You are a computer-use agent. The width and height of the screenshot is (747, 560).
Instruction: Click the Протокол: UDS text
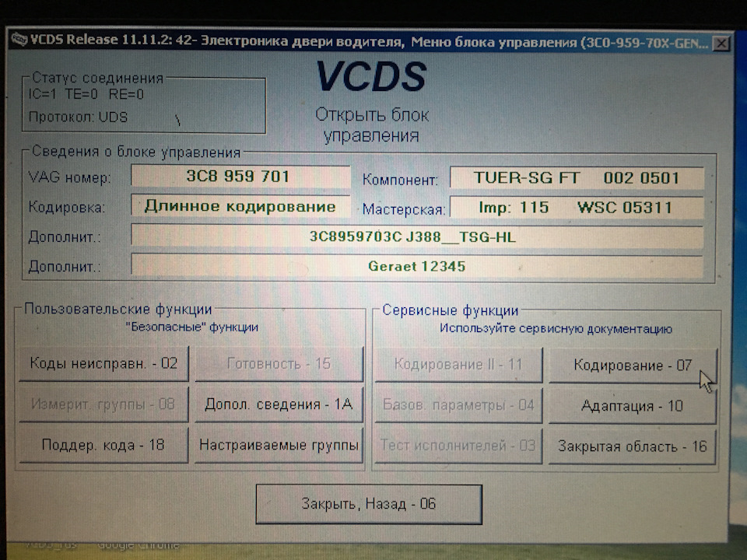pos(78,117)
